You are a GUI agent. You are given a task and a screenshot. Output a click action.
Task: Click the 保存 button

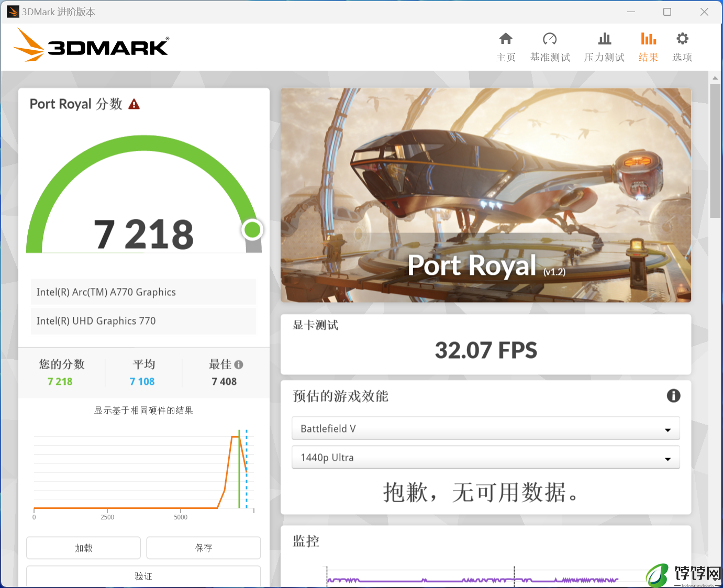point(204,548)
